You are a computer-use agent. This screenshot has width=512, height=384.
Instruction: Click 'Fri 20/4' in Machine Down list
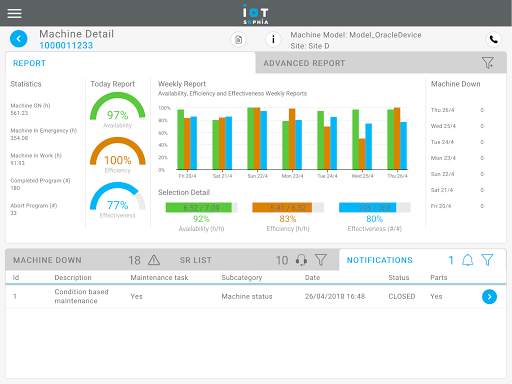coord(441,206)
